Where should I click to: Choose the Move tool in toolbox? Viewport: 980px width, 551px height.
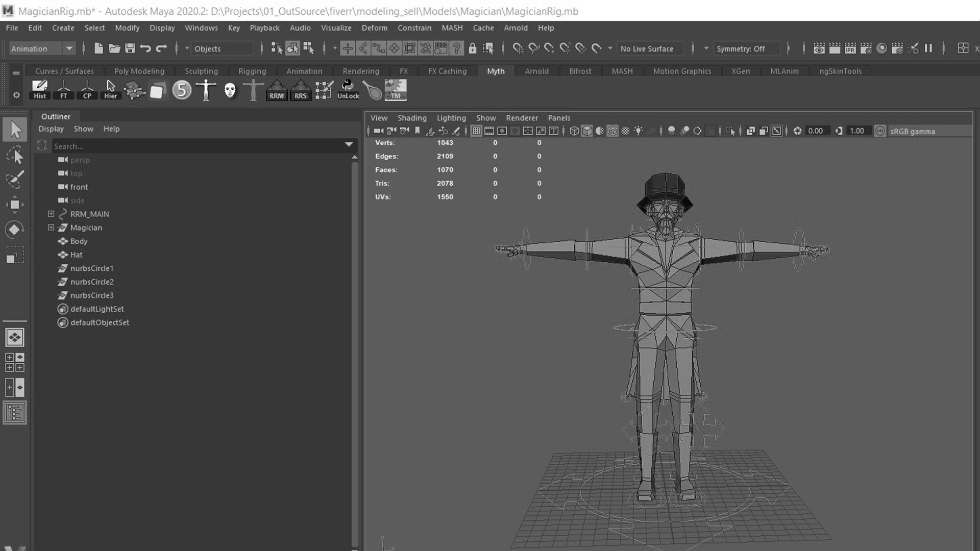[x=15, y=205]
